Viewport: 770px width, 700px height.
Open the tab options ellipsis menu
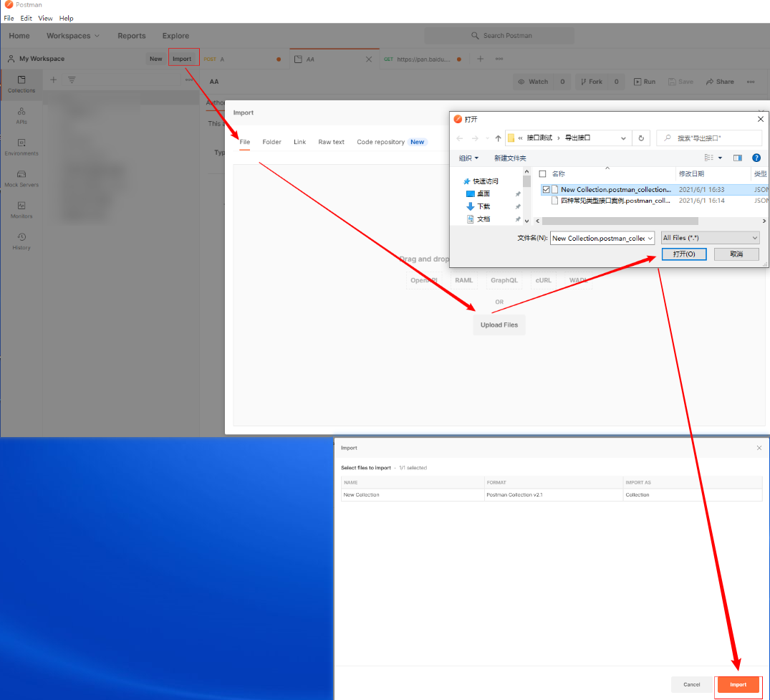point(499,59)
